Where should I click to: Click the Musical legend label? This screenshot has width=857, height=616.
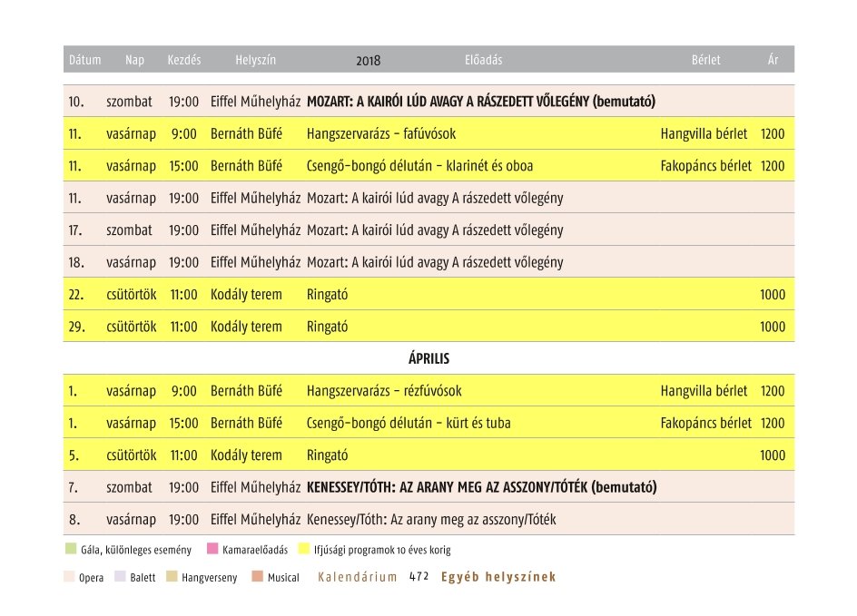tap(283, 577)
